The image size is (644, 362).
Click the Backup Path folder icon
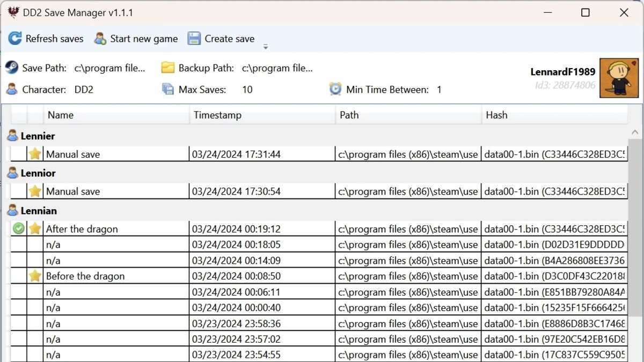pos(168,68)
